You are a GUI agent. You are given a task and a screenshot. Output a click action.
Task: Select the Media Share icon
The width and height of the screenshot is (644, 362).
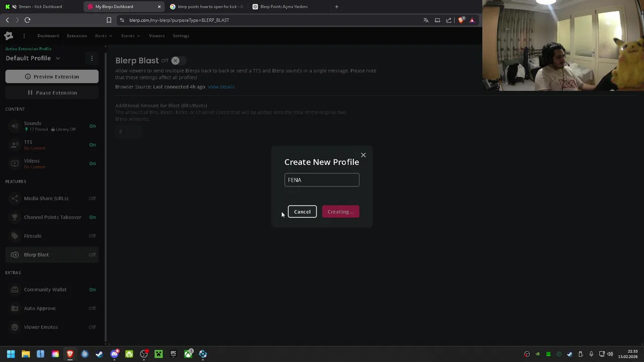coord(15,199)
